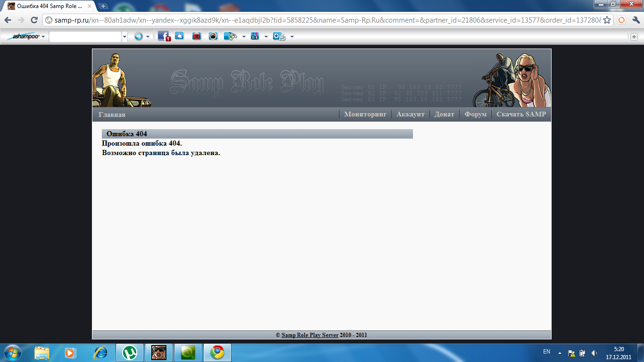Click the TV plus toolbar icon
The image size is (644, 362).
click(279, 36)
